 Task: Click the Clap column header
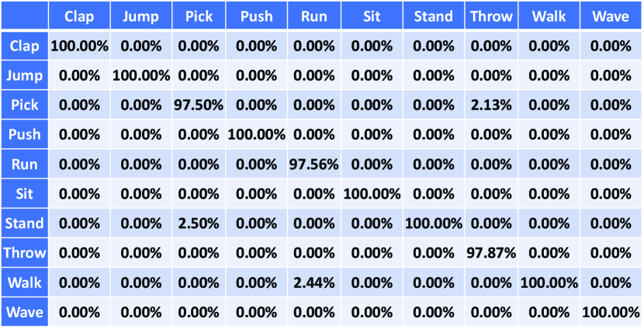pos(79,16)
